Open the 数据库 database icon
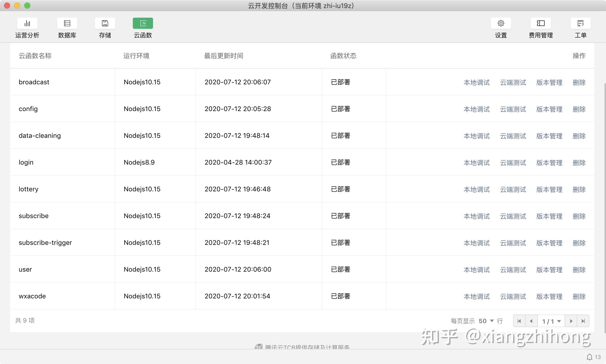 tap(67, 23)
